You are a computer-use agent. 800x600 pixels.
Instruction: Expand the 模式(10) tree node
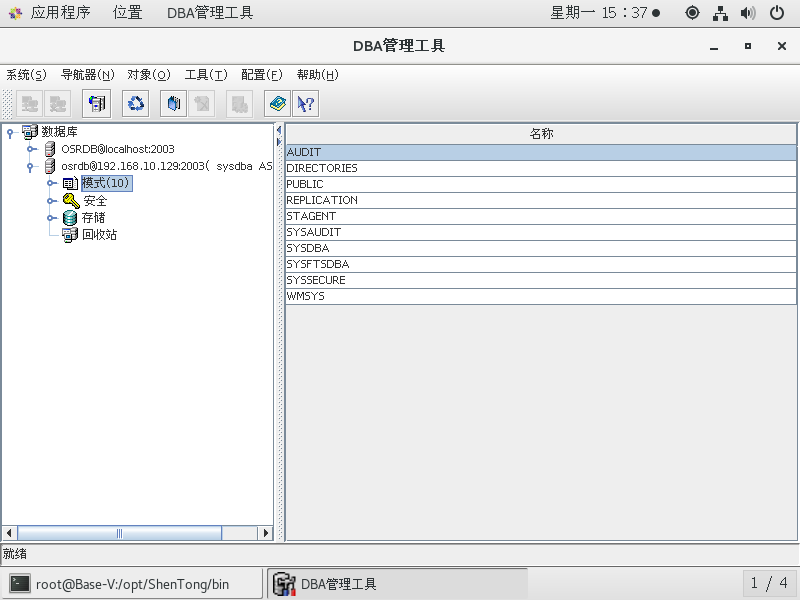pyautogui.click(x=51, y=184)
